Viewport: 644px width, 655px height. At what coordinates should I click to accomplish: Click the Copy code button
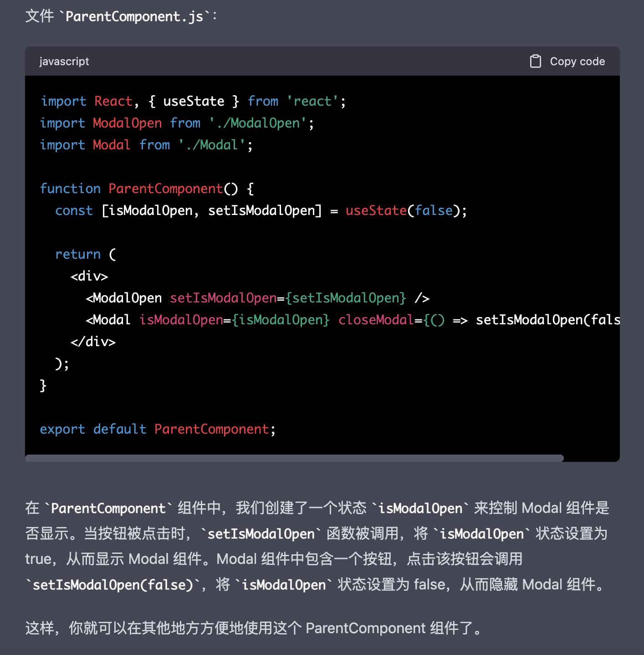577,61
